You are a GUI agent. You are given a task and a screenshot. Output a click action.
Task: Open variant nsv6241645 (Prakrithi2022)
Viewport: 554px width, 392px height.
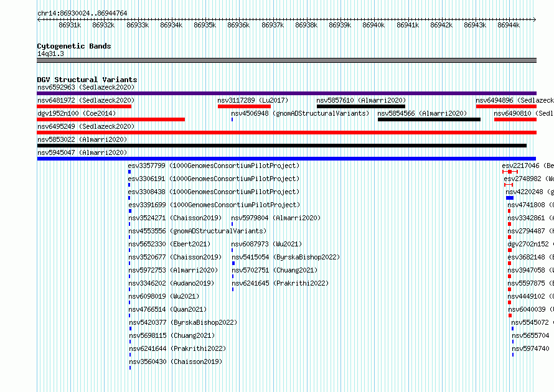280,283
